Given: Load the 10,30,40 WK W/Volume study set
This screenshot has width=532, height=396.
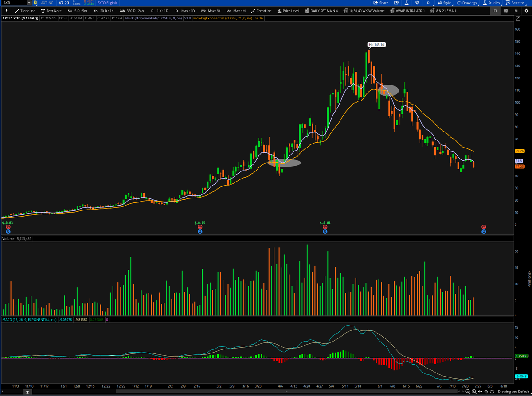Looking at the screenshot, I should (x=364, y=11).
